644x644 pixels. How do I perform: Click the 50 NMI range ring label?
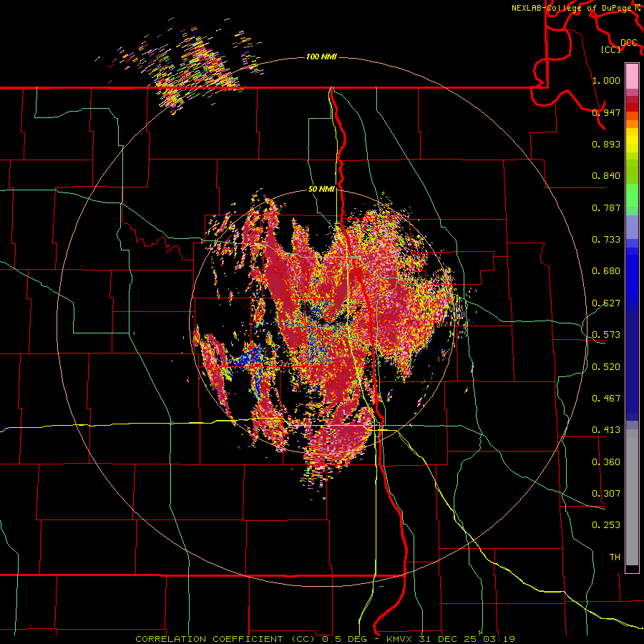[321, 190]
